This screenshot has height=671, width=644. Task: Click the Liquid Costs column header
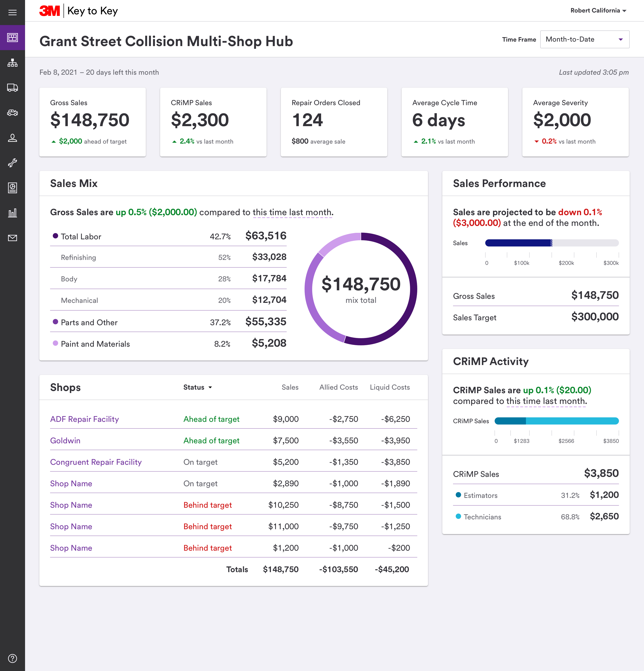pos(389,387)
